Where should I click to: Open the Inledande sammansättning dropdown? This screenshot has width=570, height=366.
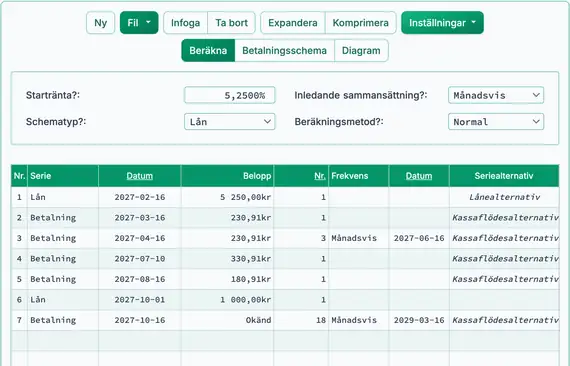pos(496,95)
